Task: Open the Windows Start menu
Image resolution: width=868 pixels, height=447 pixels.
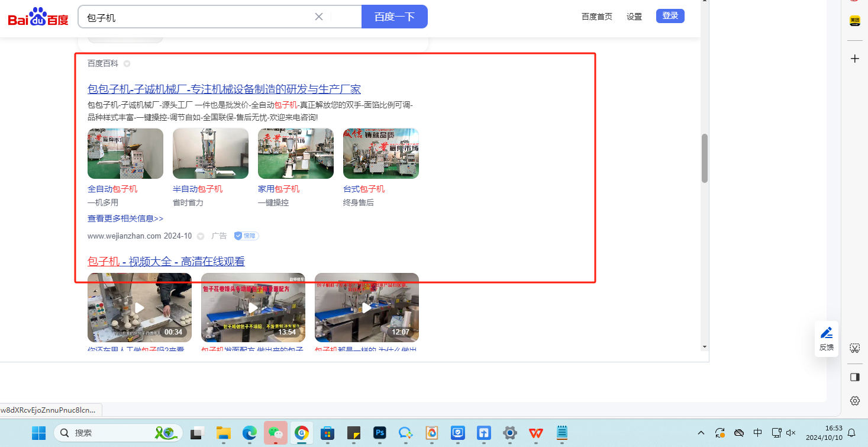Action: pos(38,433)
